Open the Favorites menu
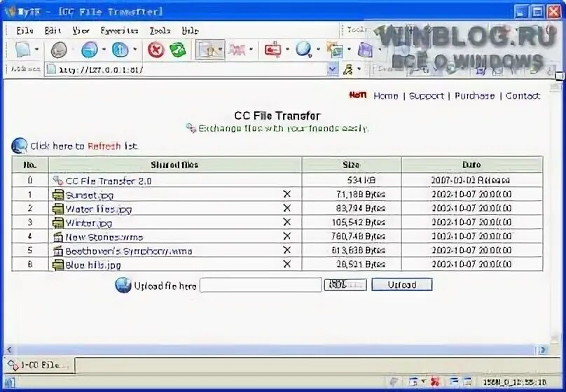Viewport: 566px width, 392px height. coord(119,31)
